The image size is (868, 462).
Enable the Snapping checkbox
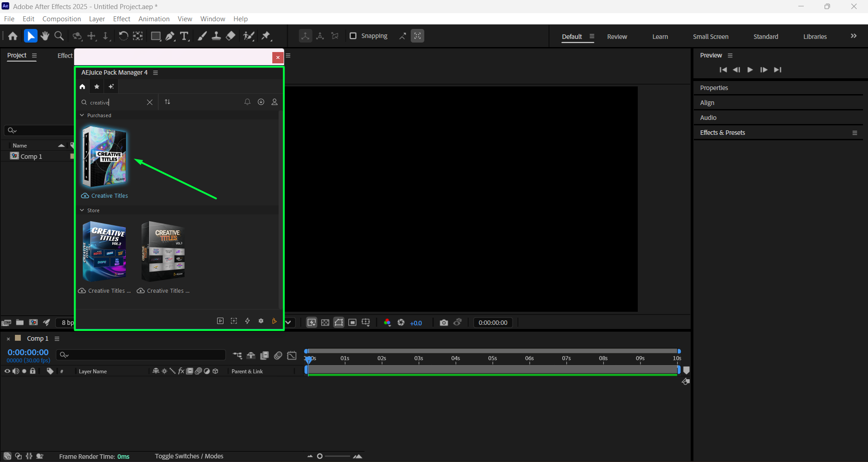[353, 36]
